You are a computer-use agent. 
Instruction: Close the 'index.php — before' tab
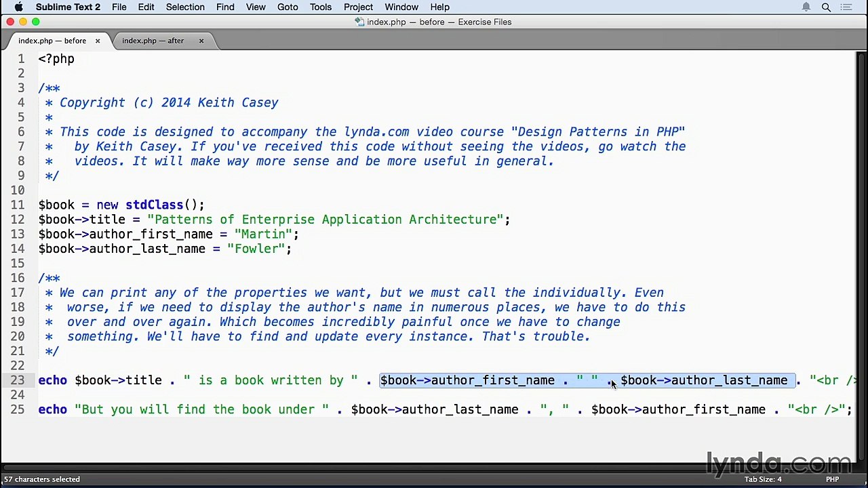98,41
